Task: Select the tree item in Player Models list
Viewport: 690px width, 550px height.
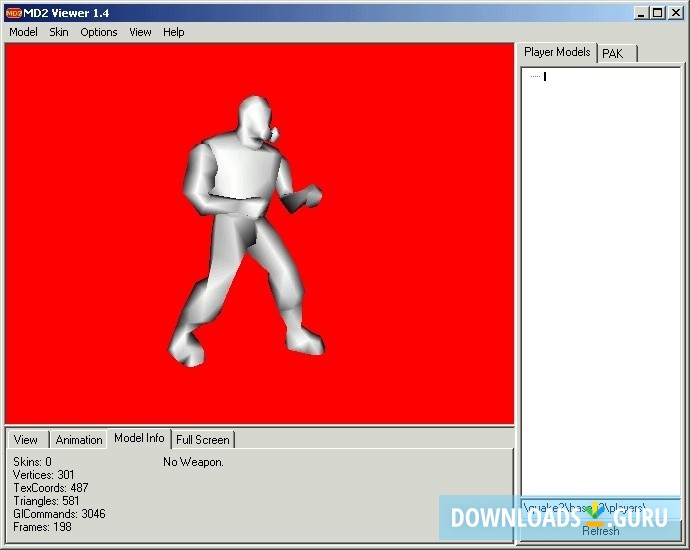Action: tap(545, 77)
